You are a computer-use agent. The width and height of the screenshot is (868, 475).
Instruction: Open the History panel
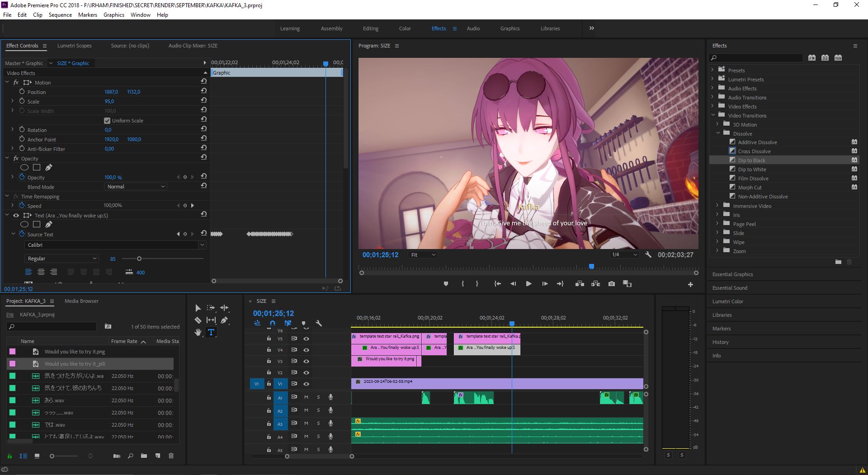click(721, 342)
